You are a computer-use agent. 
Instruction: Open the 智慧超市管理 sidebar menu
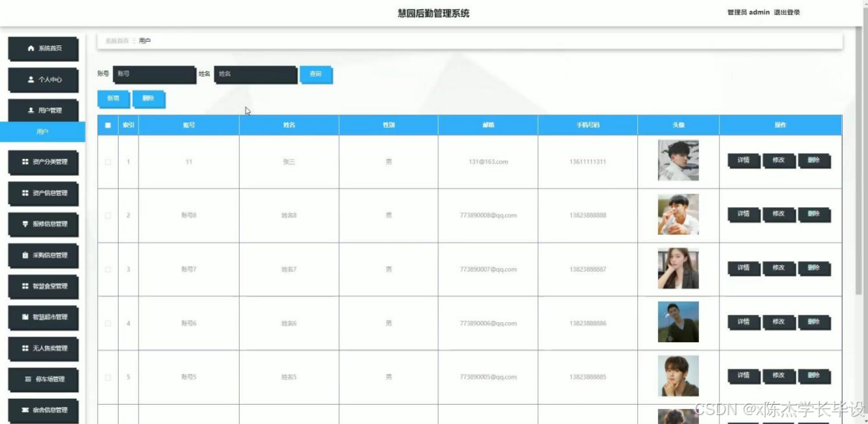(43, 318)
